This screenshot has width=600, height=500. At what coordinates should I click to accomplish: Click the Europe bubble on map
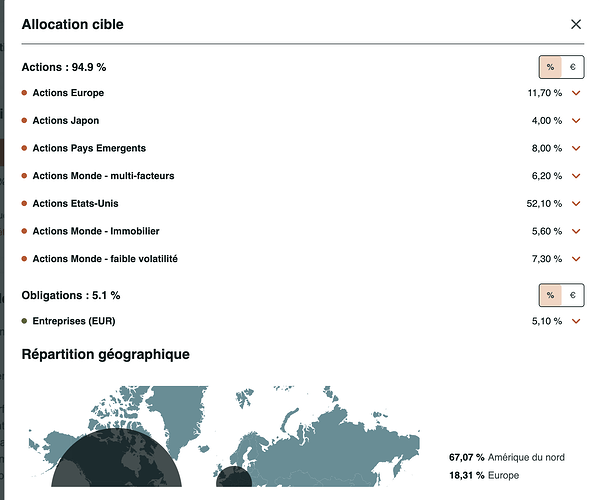(234, 477)
